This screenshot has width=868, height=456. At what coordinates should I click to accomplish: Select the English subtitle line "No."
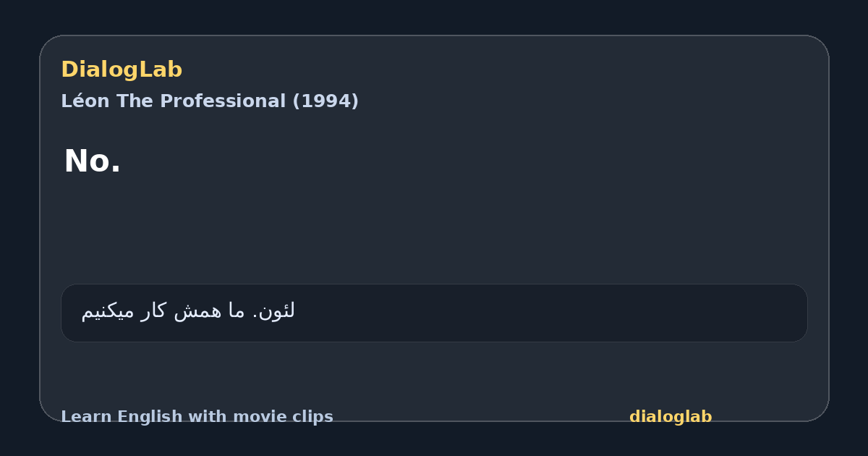click(x=92, y=161)
